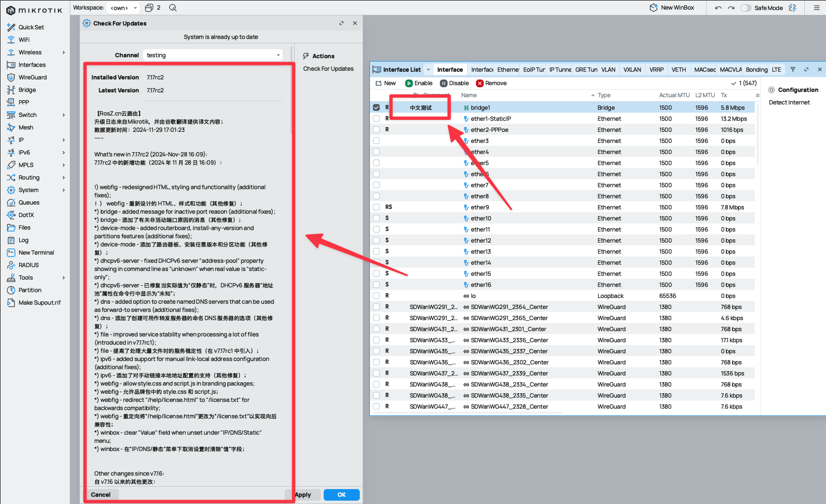
Task: Check the ether1-StaticIP row checkbox
Action: coord(376,118)
